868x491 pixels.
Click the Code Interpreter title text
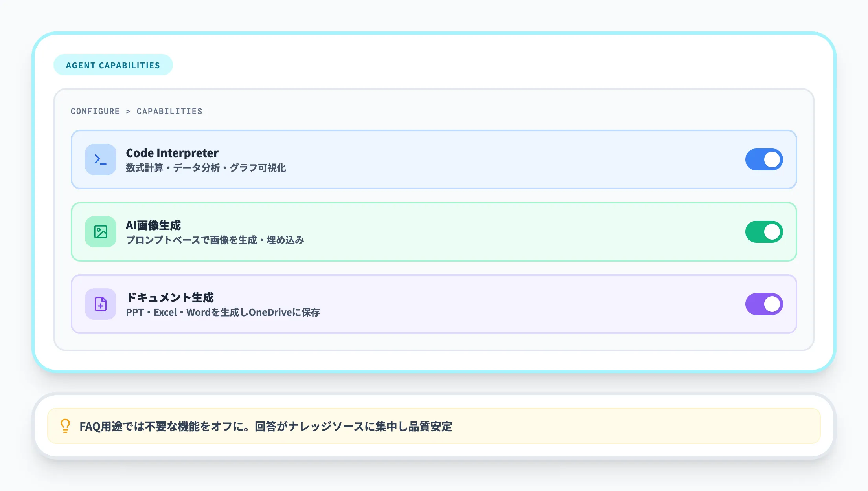[x=172, y=153]
